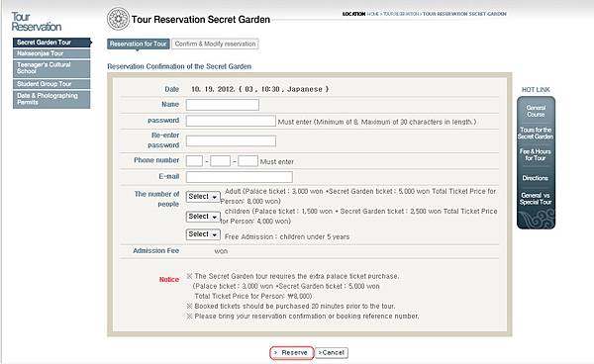Open the children number Select dropdown

pyautogui.click(x=203, y=217)
